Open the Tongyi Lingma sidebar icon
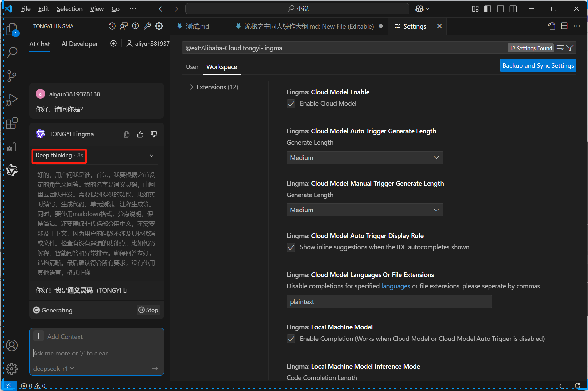Image resolution: width=588 pixels, height=391 pixels. click(x=12, y=170)
